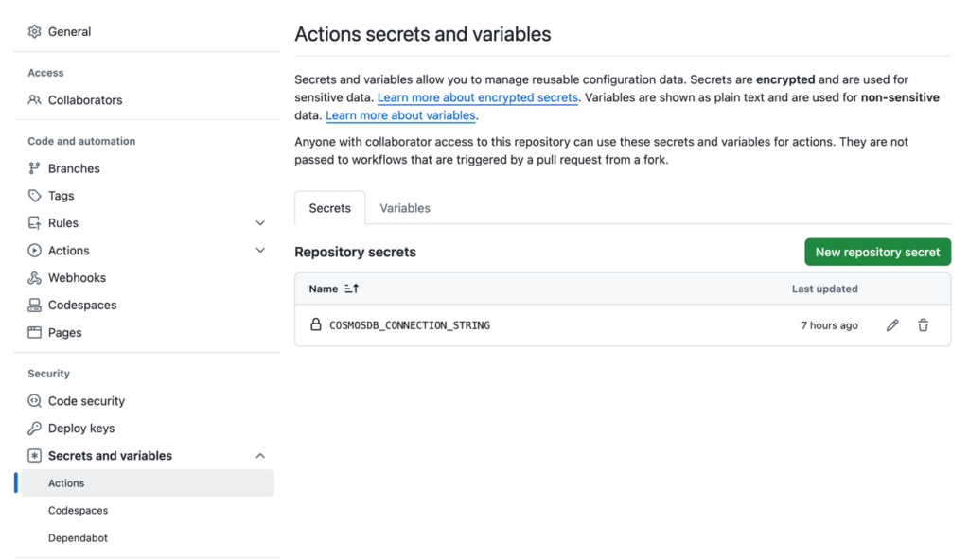Expand the Actions sidebar chevron

260,250
